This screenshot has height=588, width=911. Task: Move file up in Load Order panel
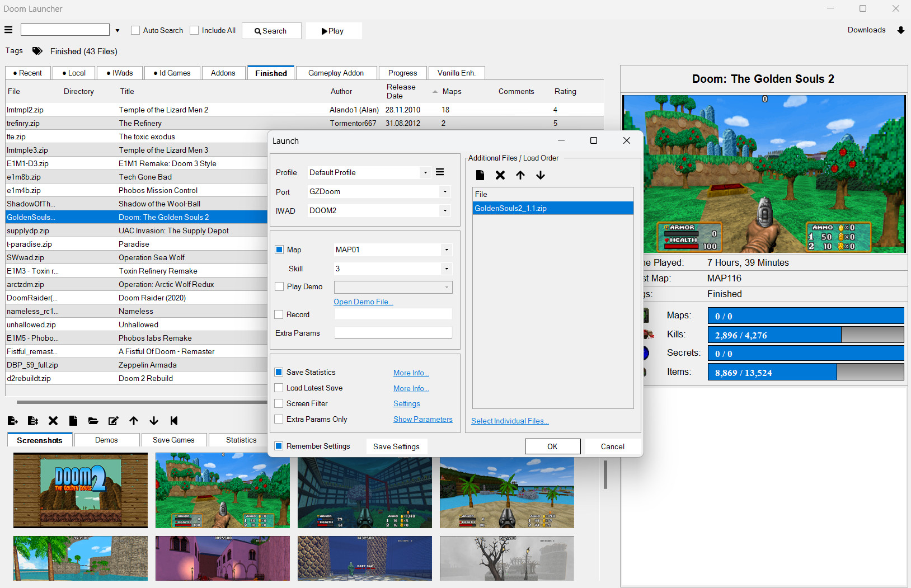click(520, 175)
